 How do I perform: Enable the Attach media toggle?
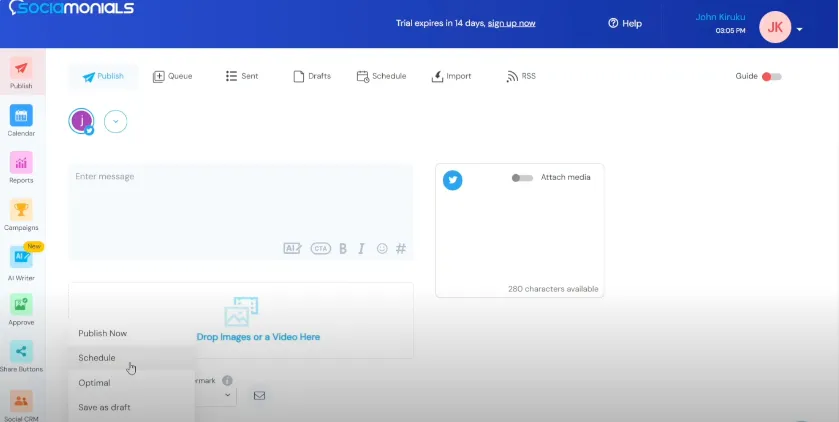pyautogui.click(x=522, y=178)
